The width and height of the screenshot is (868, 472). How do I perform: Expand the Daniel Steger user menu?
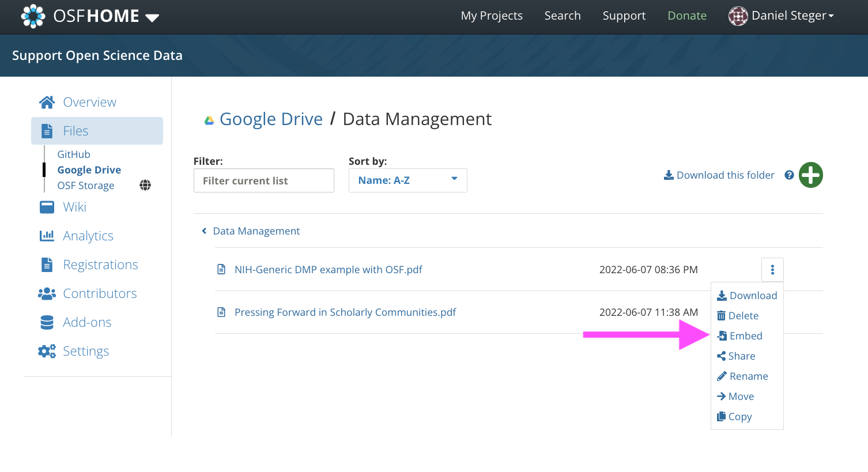click(x=792, y=16)
